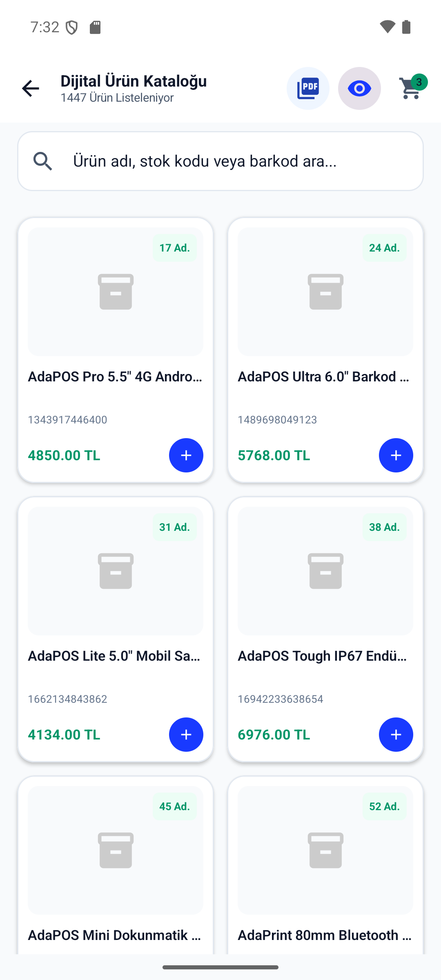This screenshot has width=441, height=980.
Task: Tap barcode number 1489698049123
Action: coord(278,420)
